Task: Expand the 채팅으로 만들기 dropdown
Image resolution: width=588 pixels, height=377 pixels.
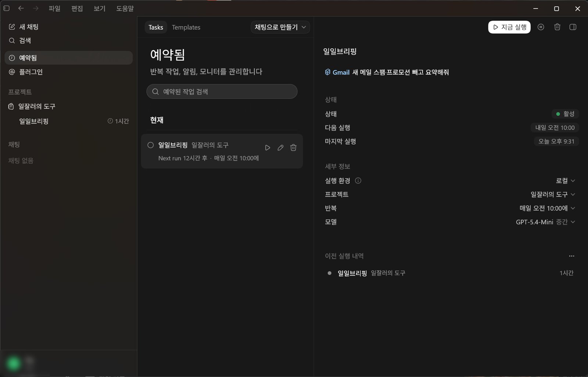Action: (x=280, y=27)
